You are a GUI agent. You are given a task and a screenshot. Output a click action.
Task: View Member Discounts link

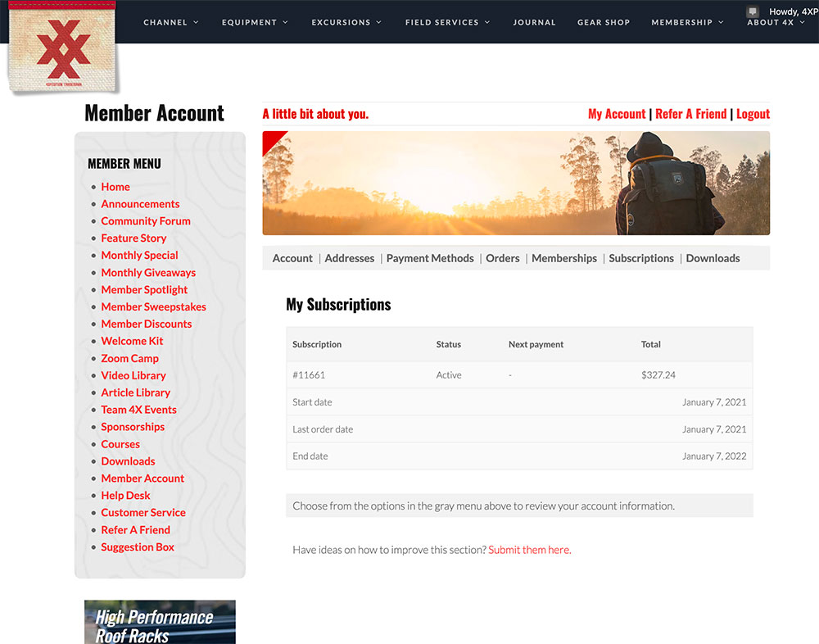pyautogui.click(x=147, y=324)
